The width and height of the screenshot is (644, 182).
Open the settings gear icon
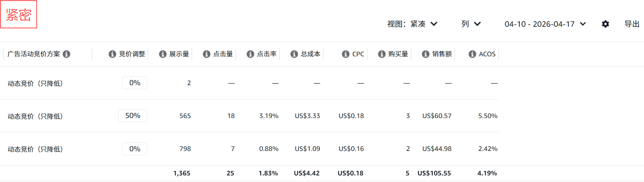click(x=605, y=24)
